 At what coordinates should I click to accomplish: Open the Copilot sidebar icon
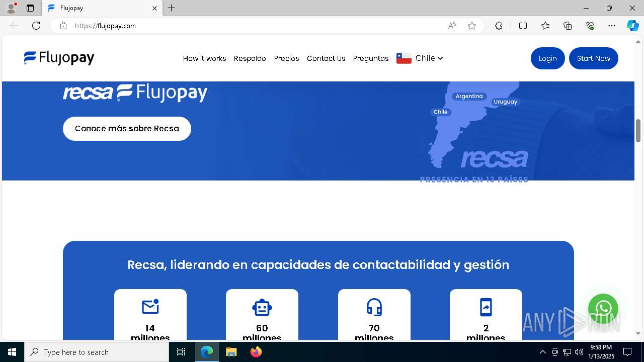tap(632, 26)
